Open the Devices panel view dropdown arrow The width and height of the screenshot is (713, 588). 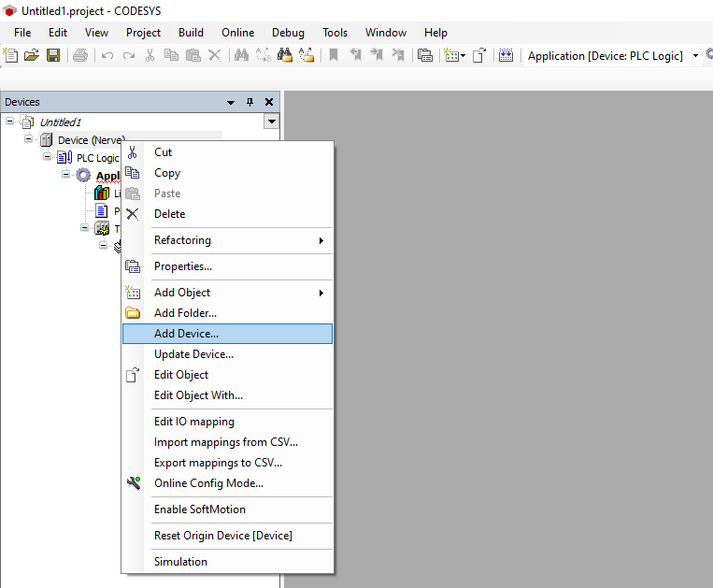[x=271, y=122]
